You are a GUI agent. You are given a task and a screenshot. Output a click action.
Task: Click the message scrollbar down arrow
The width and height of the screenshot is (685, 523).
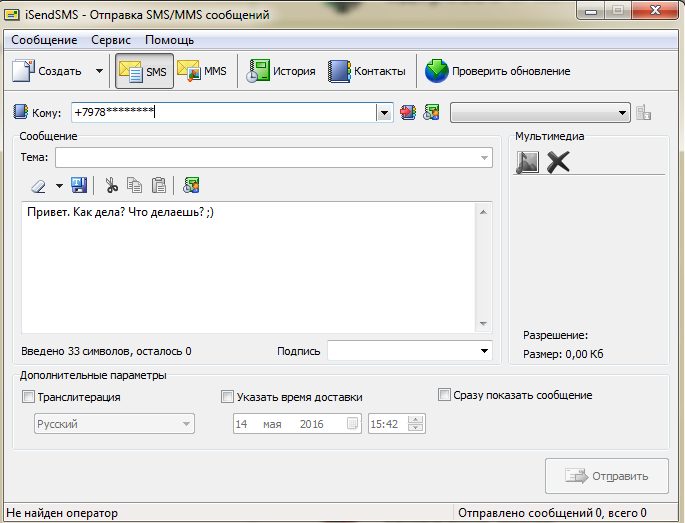tap(483, 324)
